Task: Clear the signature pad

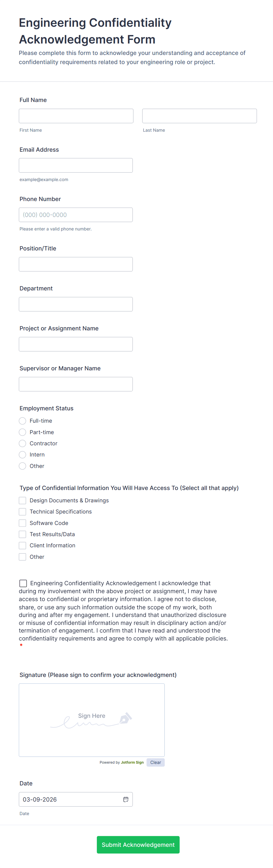Action: pos(156,762)
